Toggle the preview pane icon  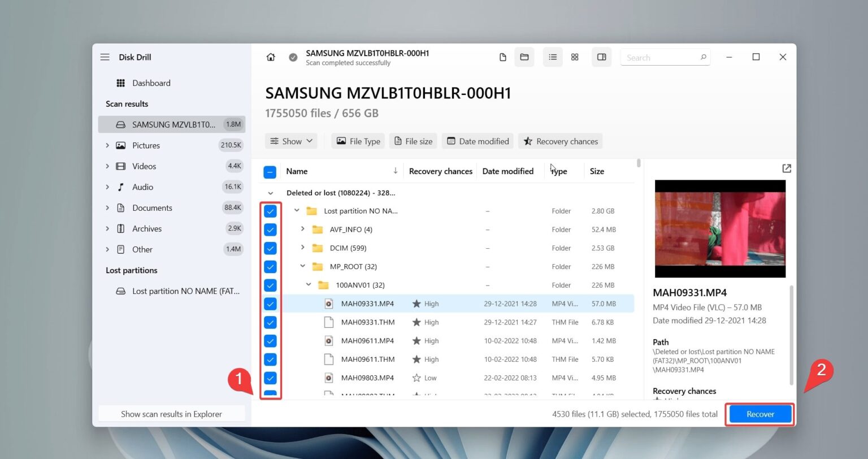pos(601,57)
